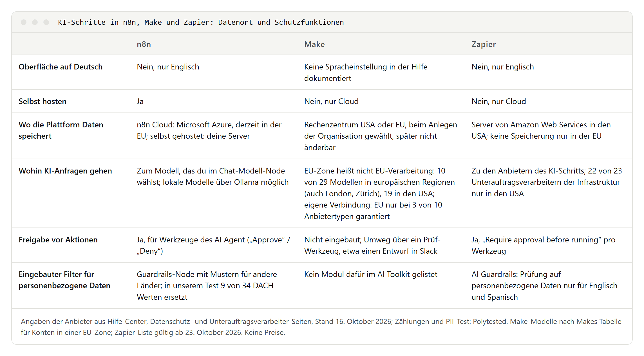Click cell 'Kein Modul dafür im AI Toolkit gelistet'

[x=371, y=274]
